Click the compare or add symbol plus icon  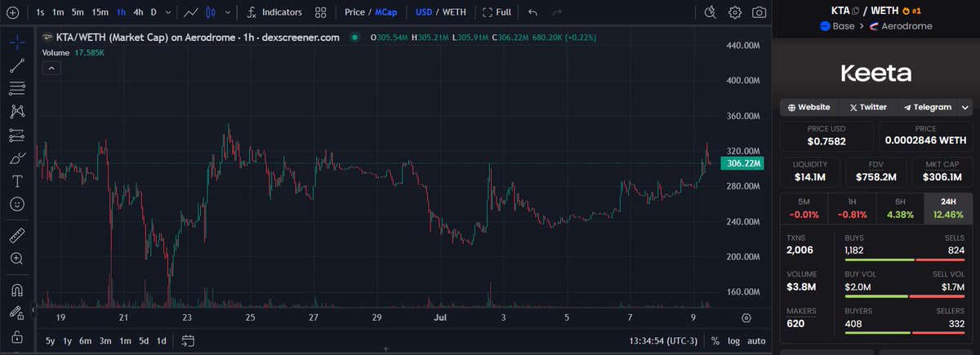13,12
